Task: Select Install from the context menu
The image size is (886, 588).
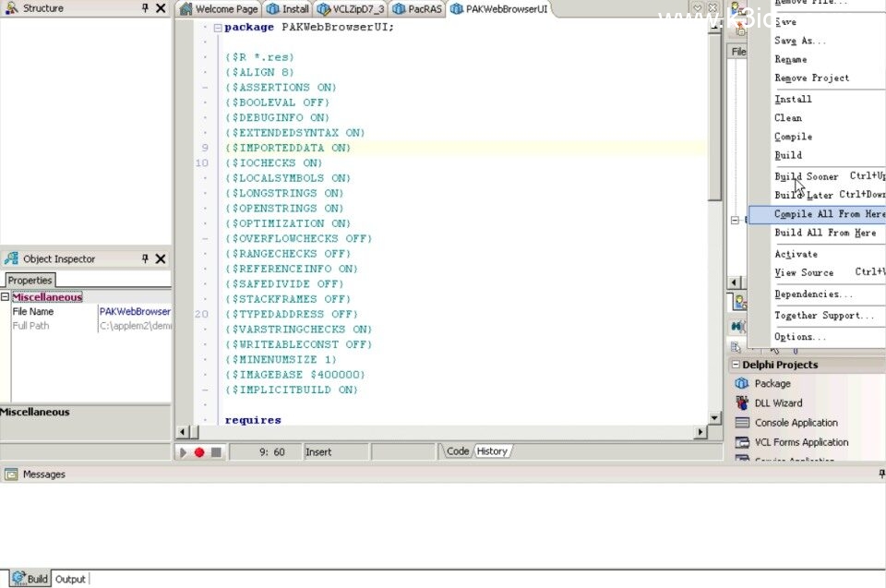Action: [x=793, y=99]
